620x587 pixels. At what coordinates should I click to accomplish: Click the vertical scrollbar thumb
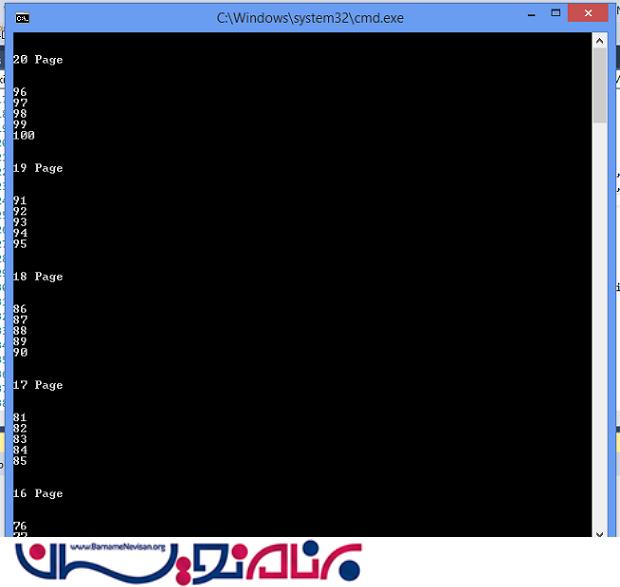599,86
